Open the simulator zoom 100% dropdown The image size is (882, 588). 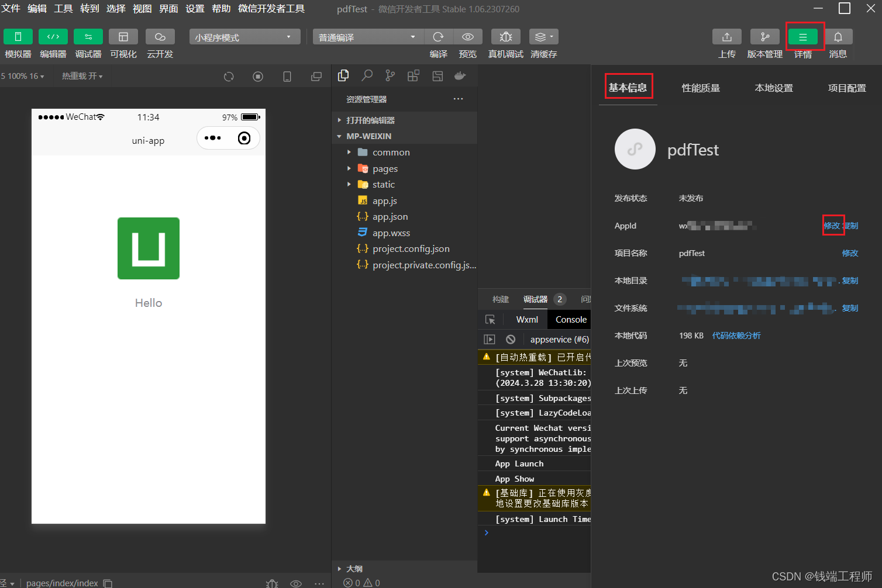point(23,76)
